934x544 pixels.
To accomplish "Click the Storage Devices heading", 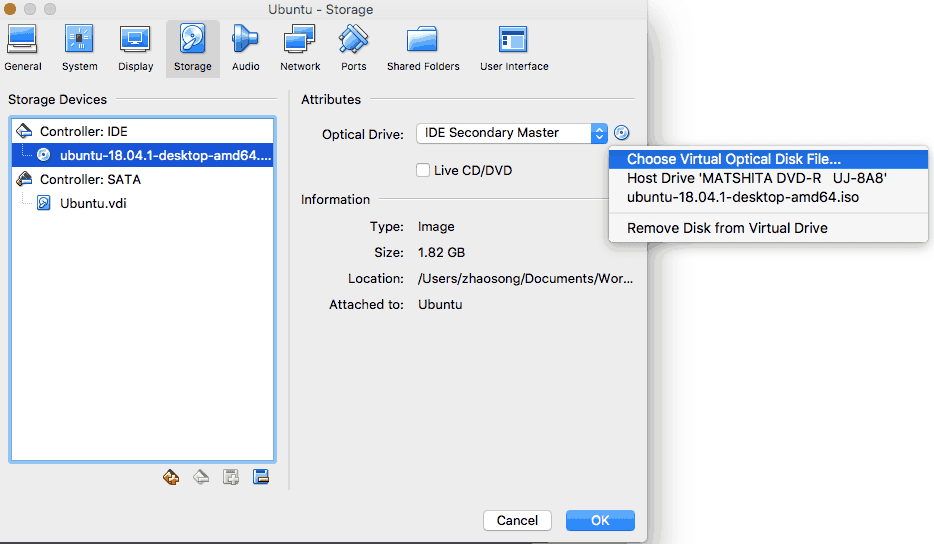I will coord(57,100).
